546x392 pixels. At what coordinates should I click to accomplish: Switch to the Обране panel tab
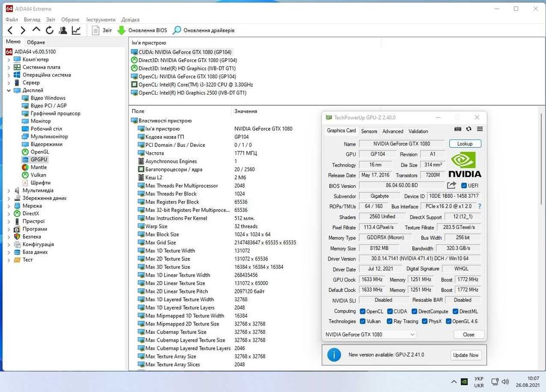coord(36,42)
